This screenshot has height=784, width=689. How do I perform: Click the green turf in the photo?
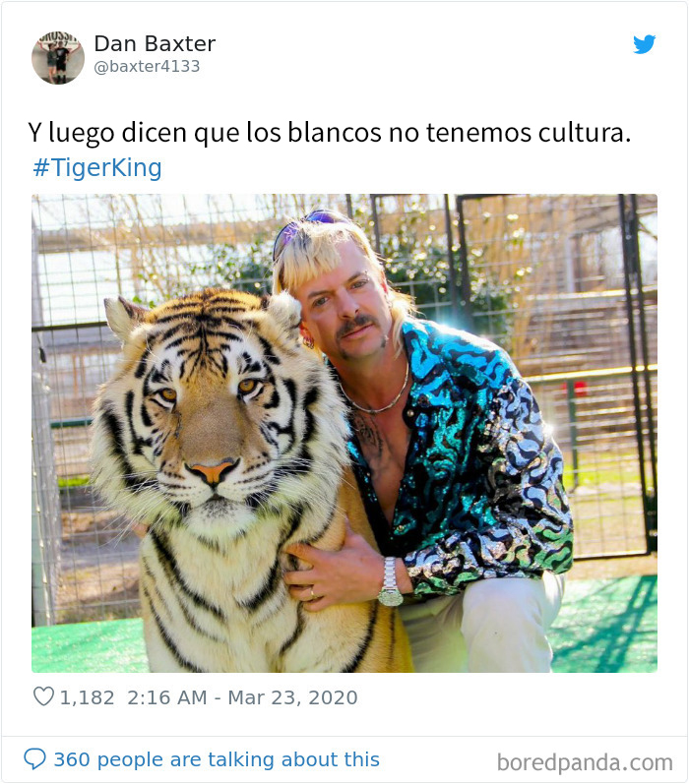point(608,625)
